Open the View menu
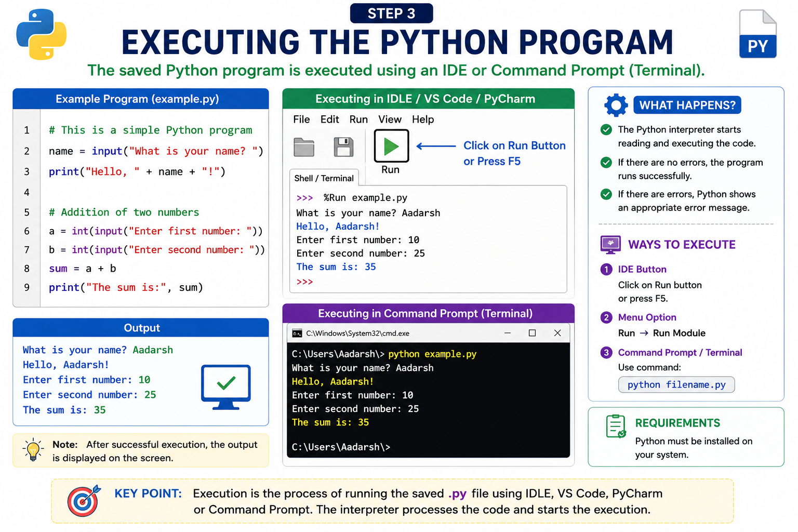 coord(390,119)
